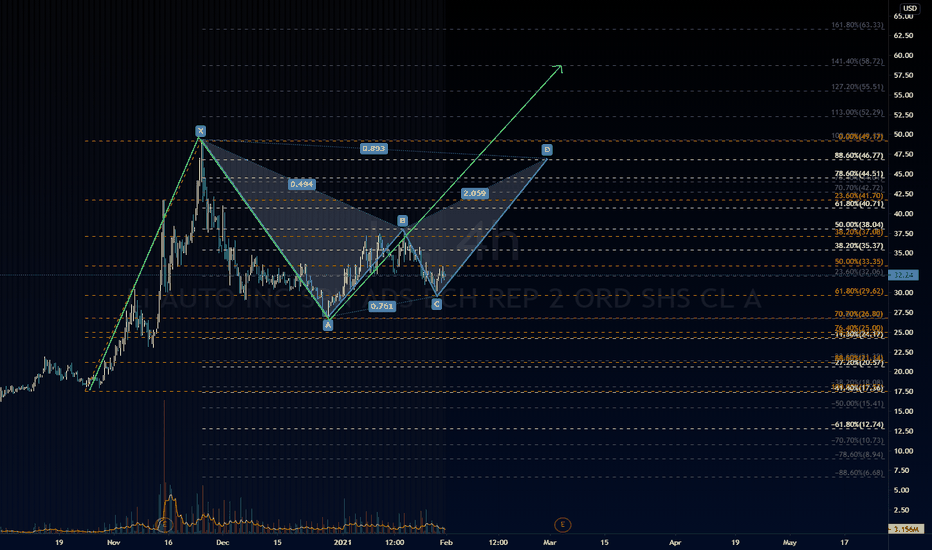The width and height of the screenshot is (932, 550).
Task: Select the X point of the XABCD pattern
Action: (201, 131)
